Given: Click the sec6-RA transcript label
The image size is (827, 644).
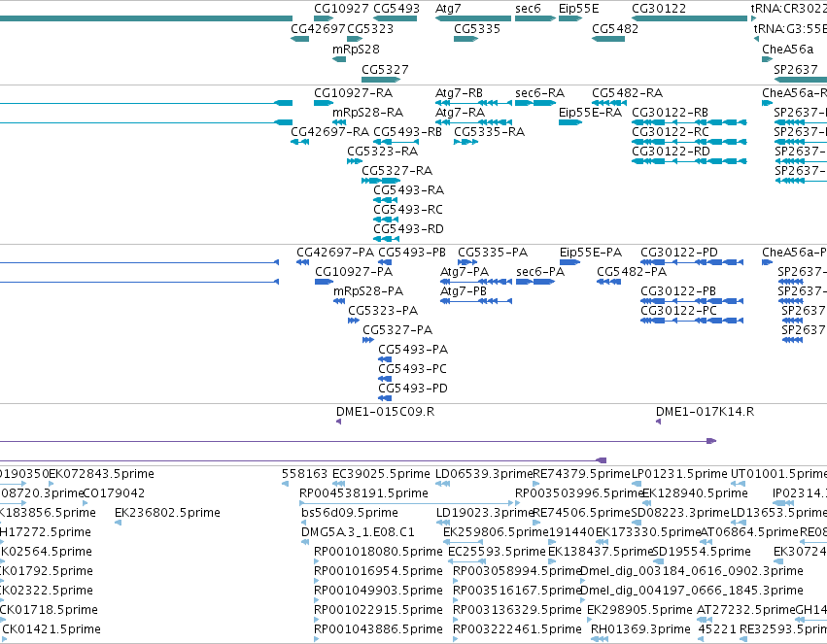Looking at the screenshot, I should [x=539, y=92].
